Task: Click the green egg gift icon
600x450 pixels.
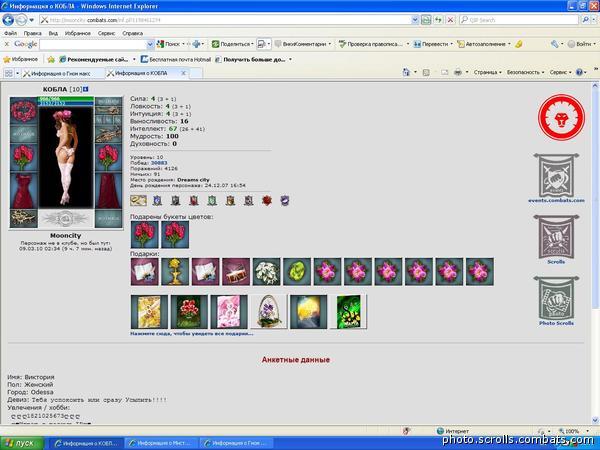Action: [x=297, y=272]
